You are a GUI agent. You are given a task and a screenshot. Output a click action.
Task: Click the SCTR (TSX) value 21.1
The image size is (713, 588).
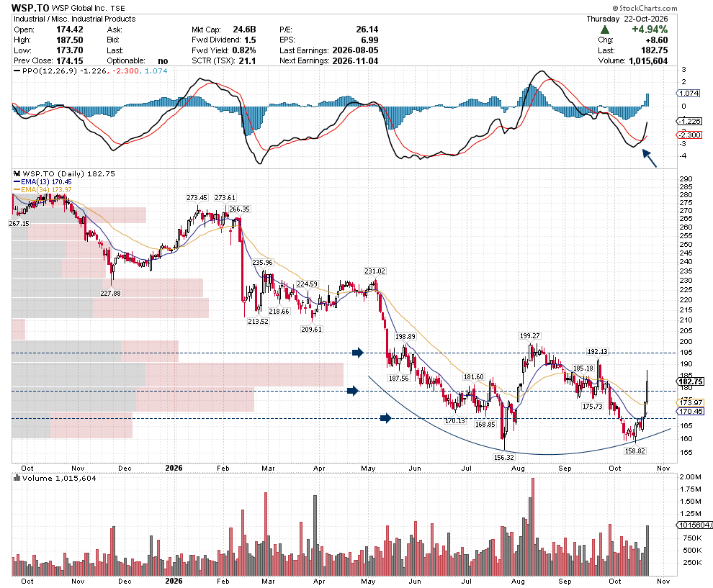(x=247, y=61)
